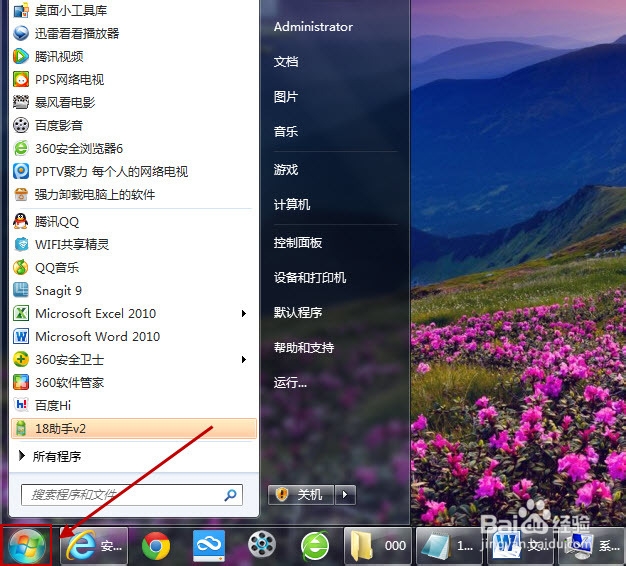Open 360安全卫士 icon
626x566 pixels.
coord(21,359)
